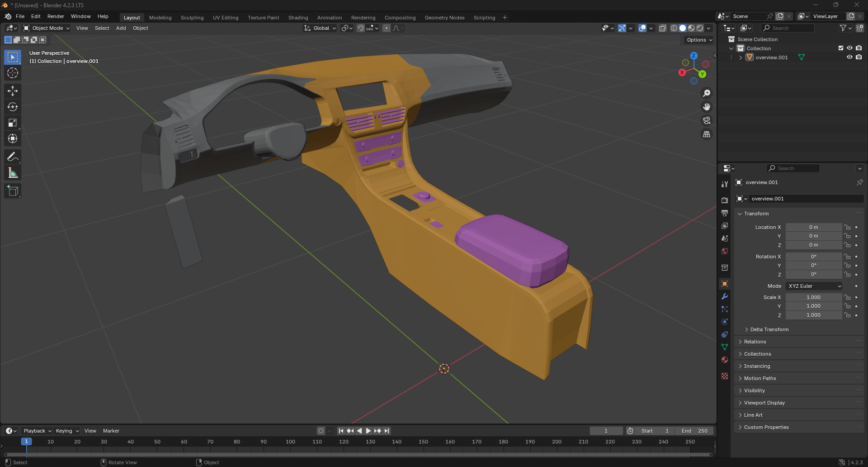Viewport: 868px width, 467px height.
Task: Open the Material properties tab
Action: point(725,360)
